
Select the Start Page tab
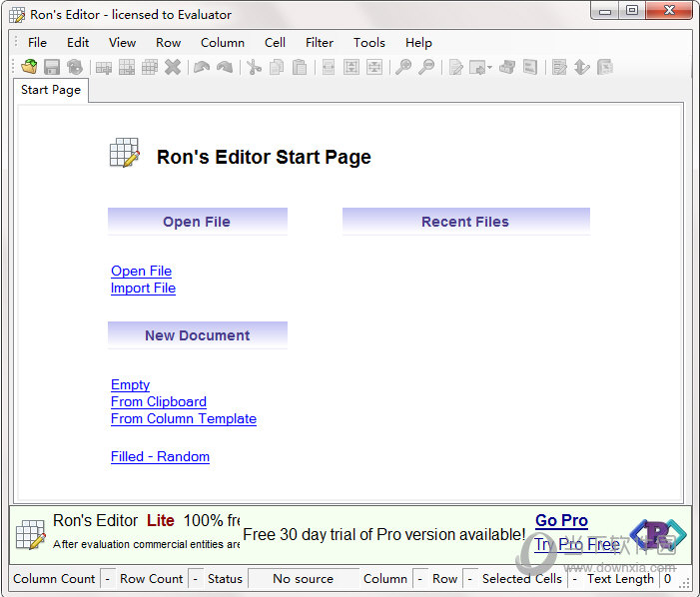pos(51,90)
